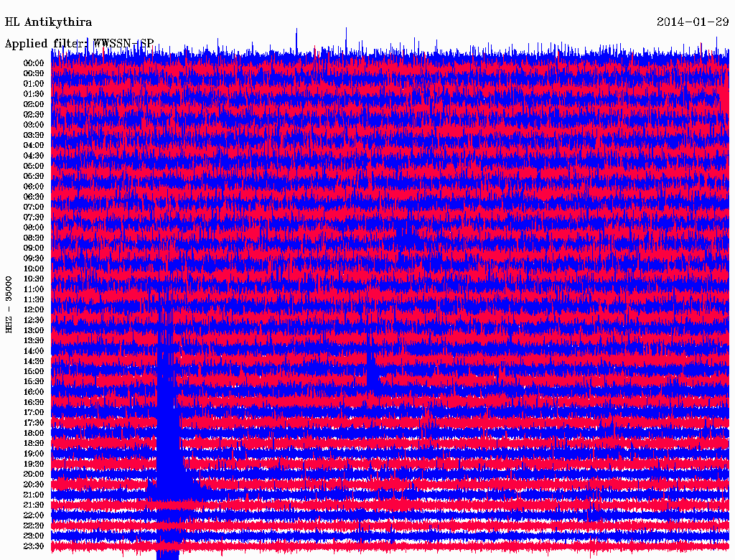Click the 23:30 time row label
Image resolution: width=735 pixels, height=560 pixels.
point(33,546)
